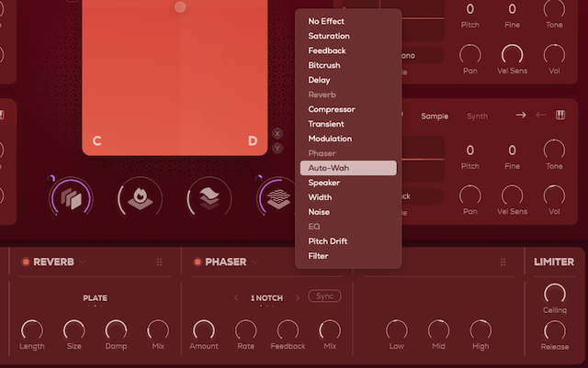Screen dimensions: 588x368
Task: Click the stacked cards macro icon
Action: [x=70, y=196]
